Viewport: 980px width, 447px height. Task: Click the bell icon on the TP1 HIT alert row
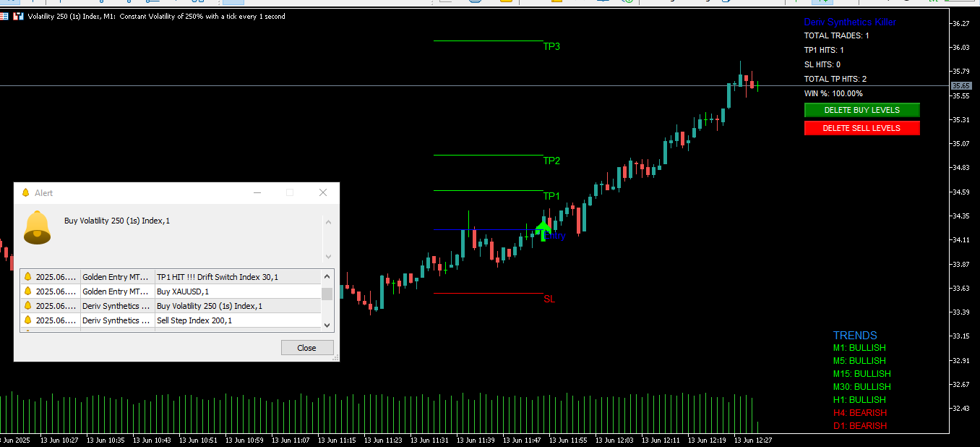27,277
